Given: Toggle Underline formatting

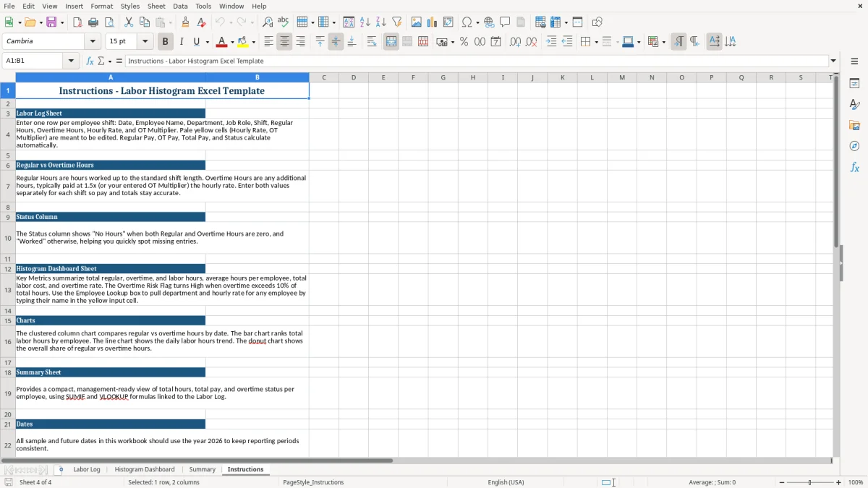Looking at the screenshot, I should 196,42.
